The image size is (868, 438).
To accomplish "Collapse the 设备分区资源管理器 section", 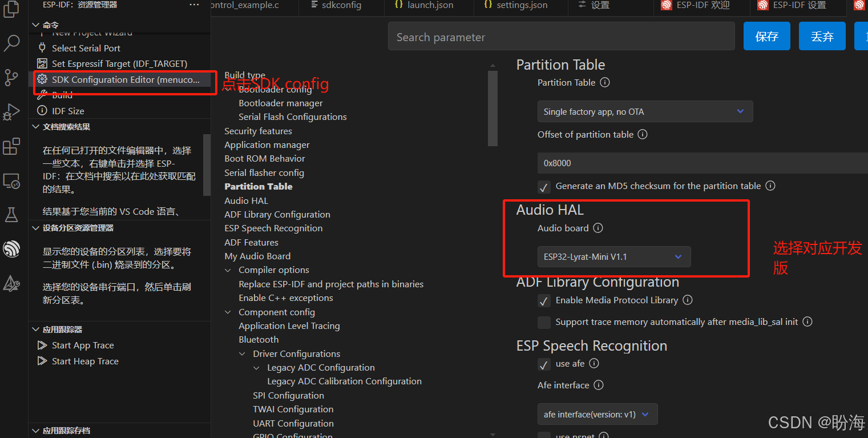I will (36, 228).
